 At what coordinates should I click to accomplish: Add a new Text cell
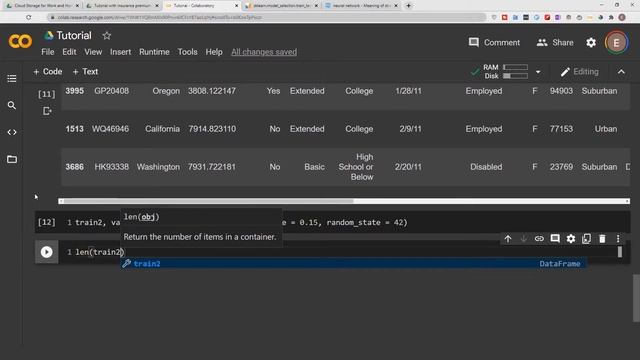(x=85, y=72)
